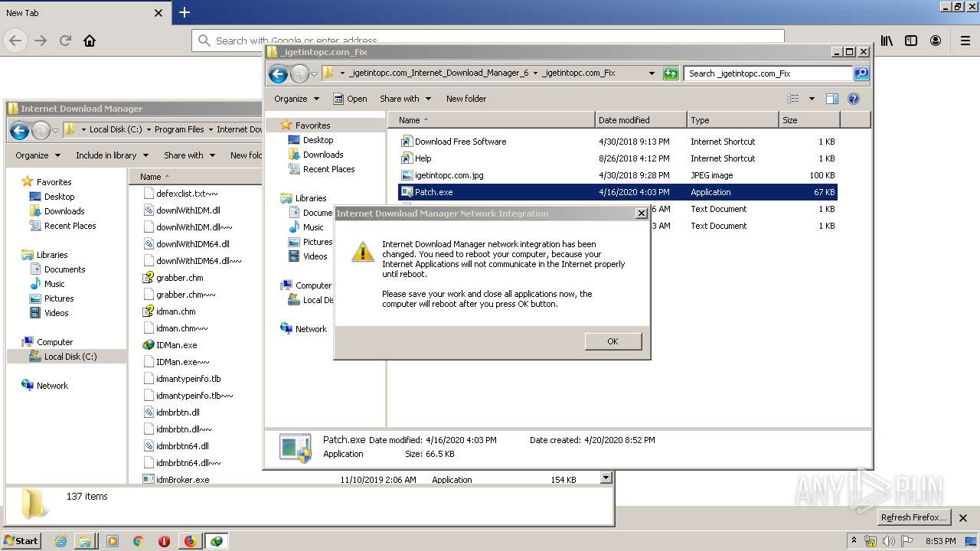
Task: Open the address bar history dropdown in Fix window
Action: [652, 73]
